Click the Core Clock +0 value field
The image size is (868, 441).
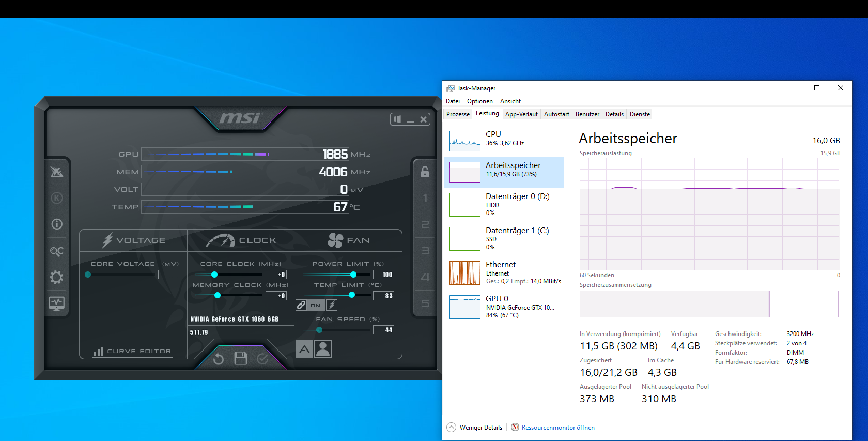click(x=276, y=275)
